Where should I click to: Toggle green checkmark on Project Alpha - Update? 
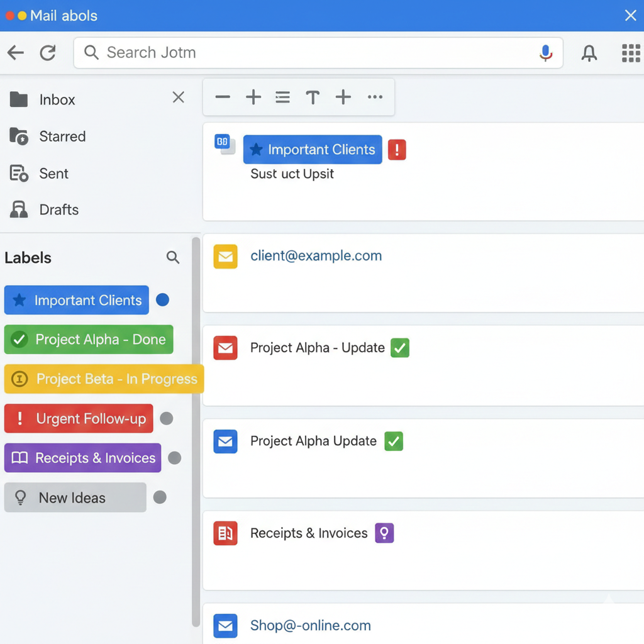pyautogui.click(x=400, y=348)
